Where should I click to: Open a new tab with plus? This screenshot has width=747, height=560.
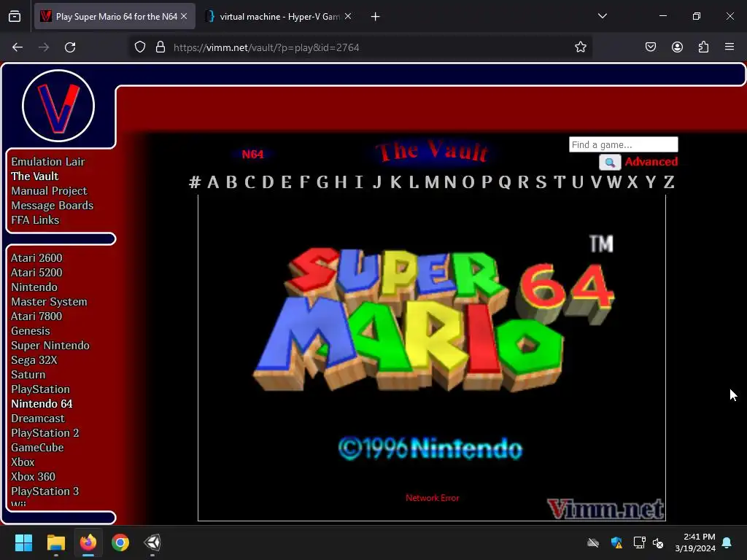coord(376,17)
